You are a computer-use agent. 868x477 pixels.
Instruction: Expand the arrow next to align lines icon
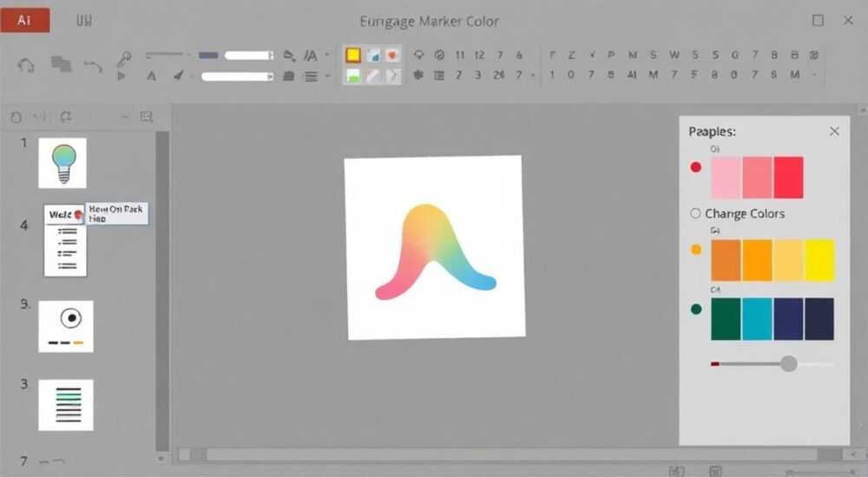[x=327, y=75]
